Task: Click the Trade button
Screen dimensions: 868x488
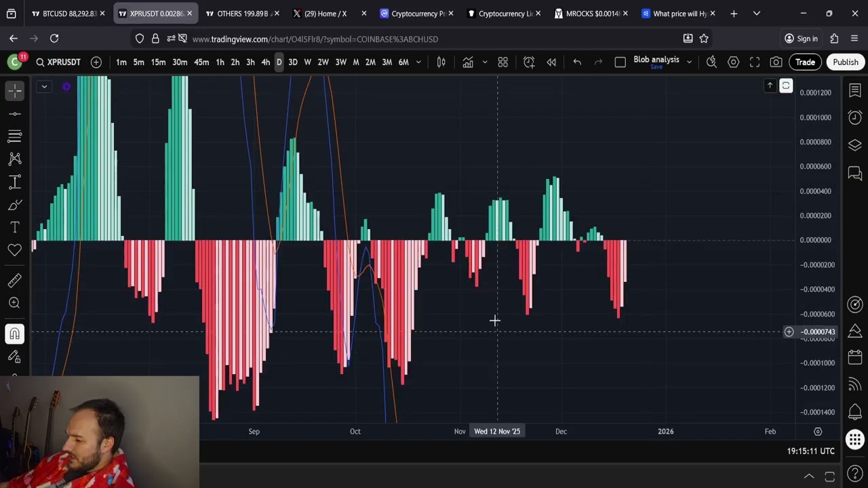Action: click(805, 62)
